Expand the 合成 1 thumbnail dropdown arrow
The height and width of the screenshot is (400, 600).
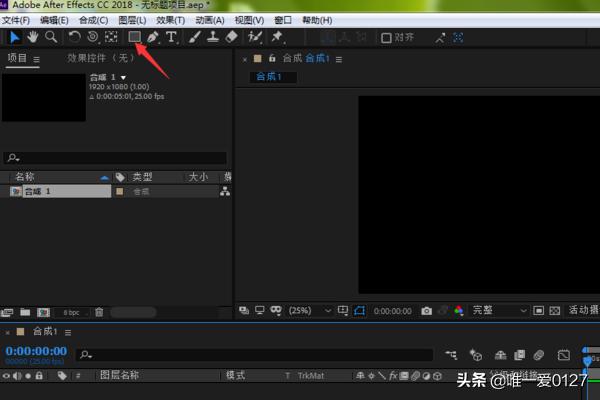click(x=124, y=77)
